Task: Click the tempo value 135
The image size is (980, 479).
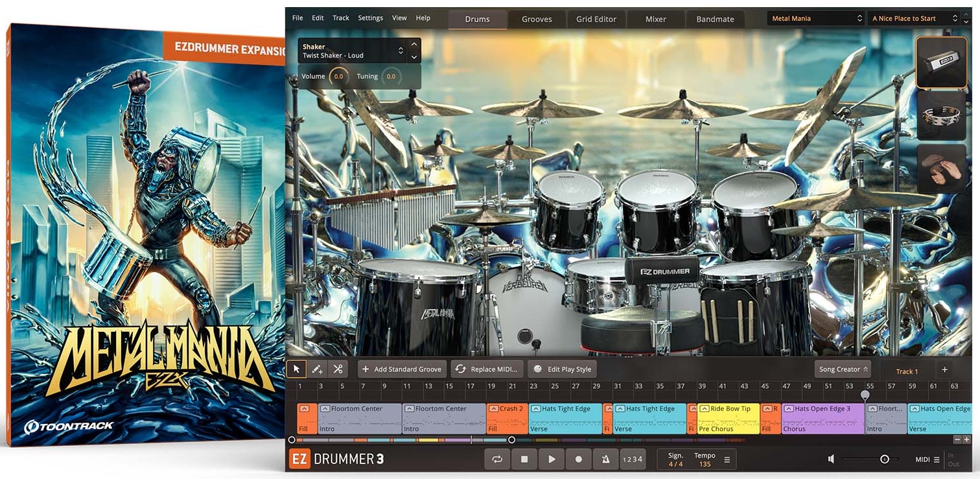Action: [705, 464]
